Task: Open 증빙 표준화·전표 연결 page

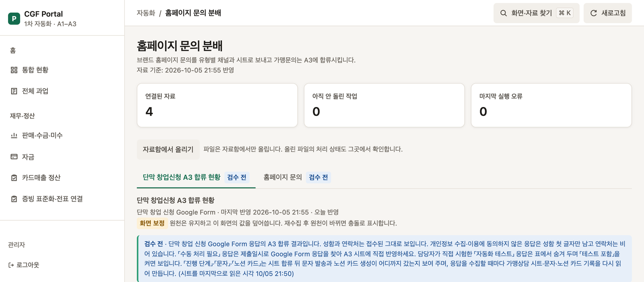Action: click(x=62, y=199)
